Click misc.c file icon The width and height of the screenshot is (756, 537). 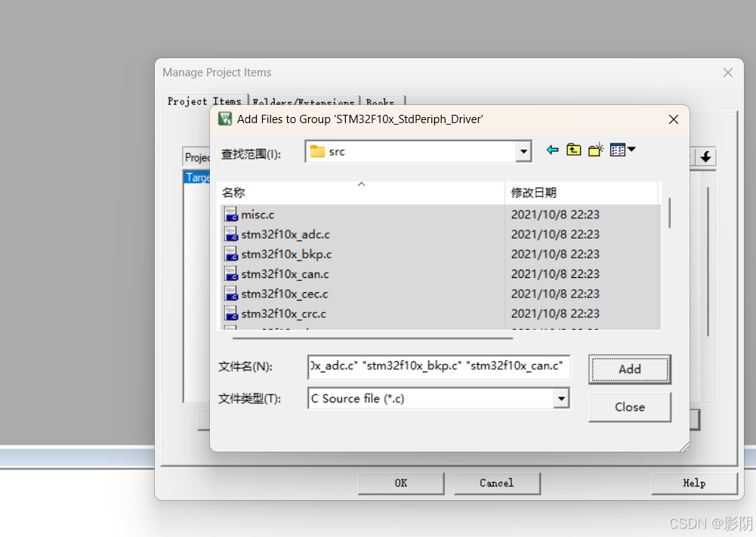(x=231, y=214)
